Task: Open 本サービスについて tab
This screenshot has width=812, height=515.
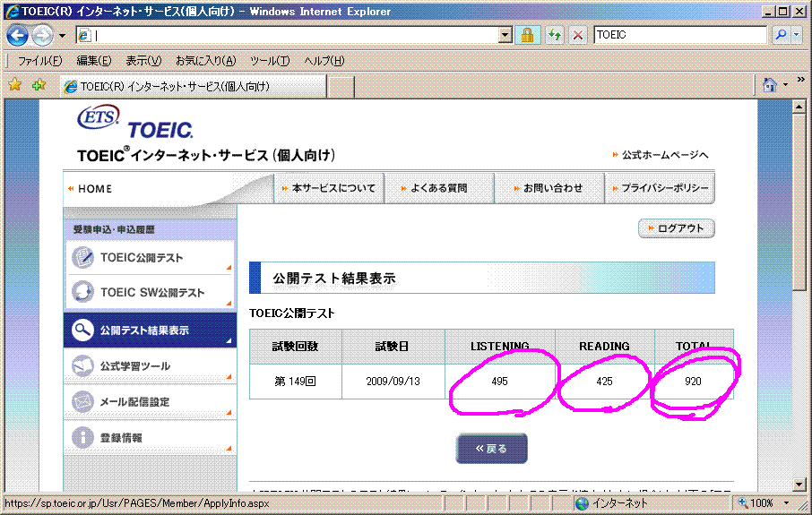Action: pyautogui.click(x=329, y=188)
